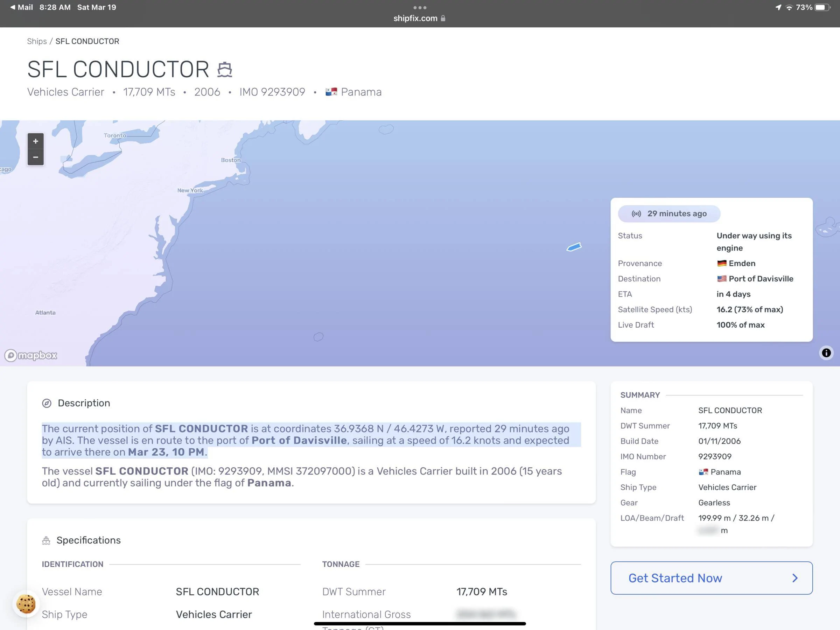Tap the lock icon by shipfix.com
Screen dimensions: 840x630
click(443, 18)
